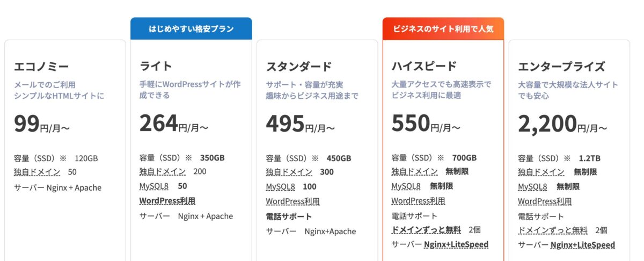Image resolution: width=644 pixels, height=261 pixels.
Task: Open the エンタープライズ plan title
Action: 561,67
